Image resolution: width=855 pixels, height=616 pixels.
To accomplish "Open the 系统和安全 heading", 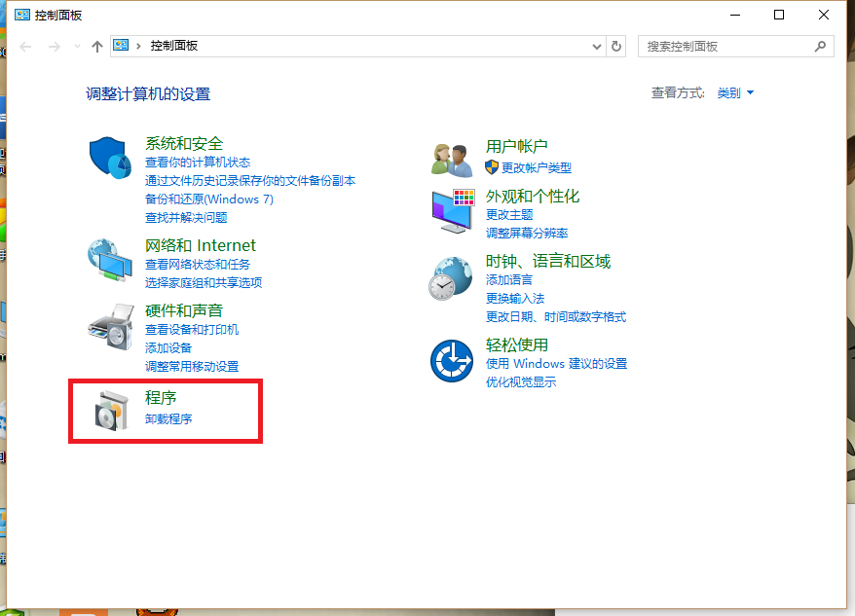I will point(184,143).
